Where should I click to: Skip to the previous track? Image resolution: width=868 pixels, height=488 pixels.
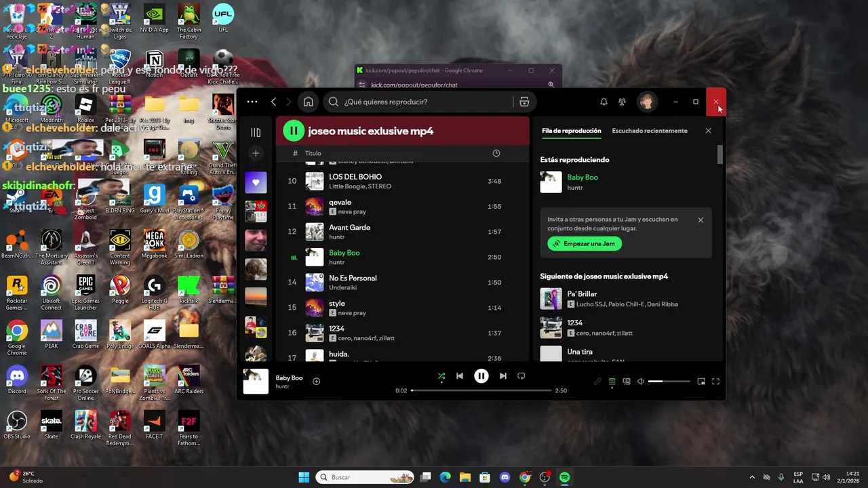(x=459, y=376)
